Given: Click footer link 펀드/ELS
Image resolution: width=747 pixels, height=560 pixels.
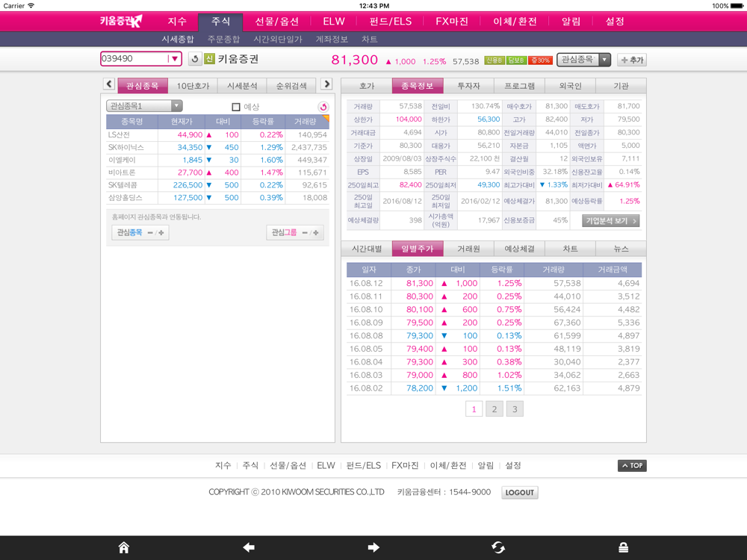Looking at the screenshot, I should (364, 466).
